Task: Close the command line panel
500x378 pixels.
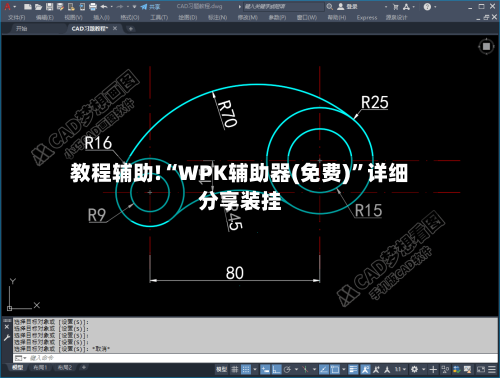Action: 7,327
